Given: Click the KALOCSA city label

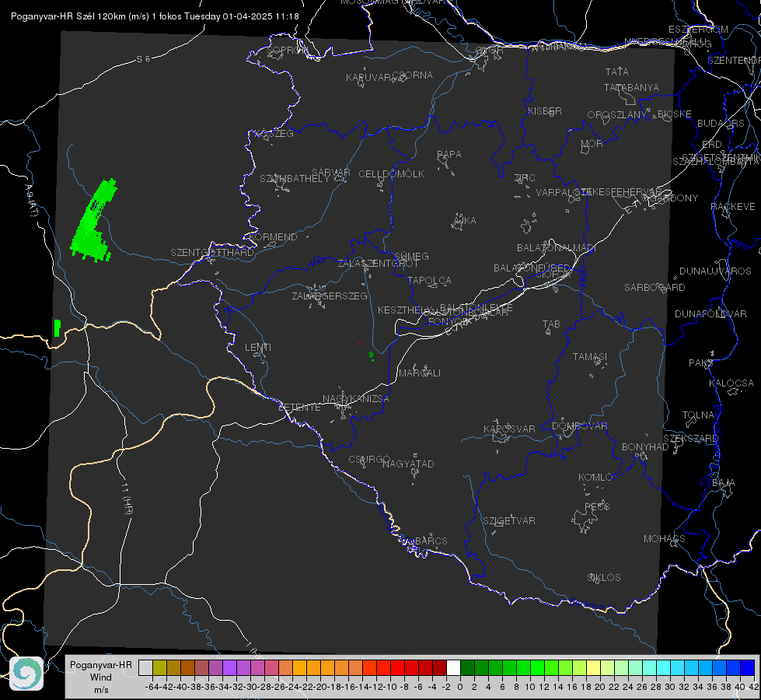Looking at the screenshot, I should [x=731, y=383].
